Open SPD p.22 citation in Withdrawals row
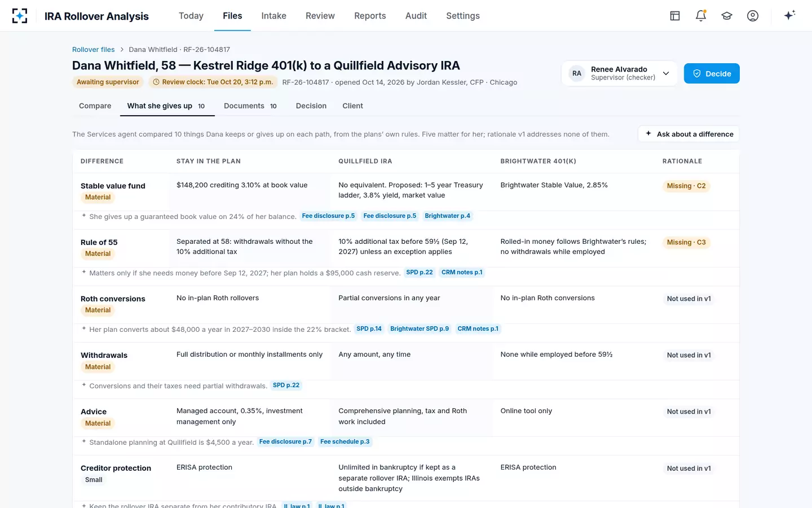The width and height of the screenshot is (812, 508). [x=286, y=386]
